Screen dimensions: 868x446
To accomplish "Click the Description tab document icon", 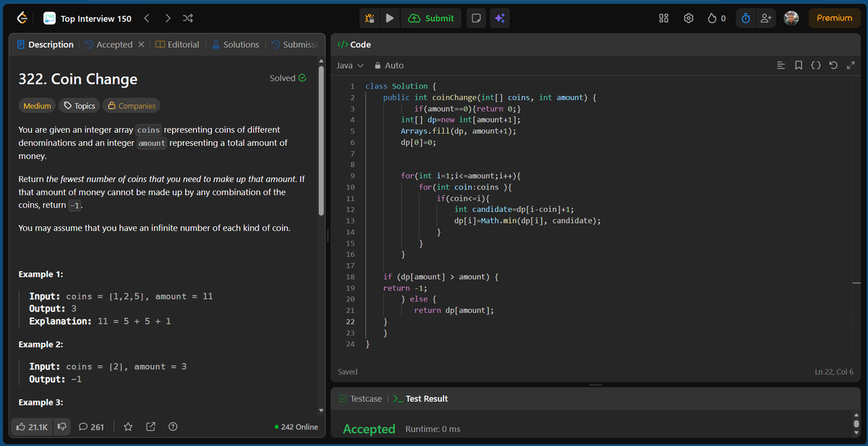I will (x=21, y=45).
